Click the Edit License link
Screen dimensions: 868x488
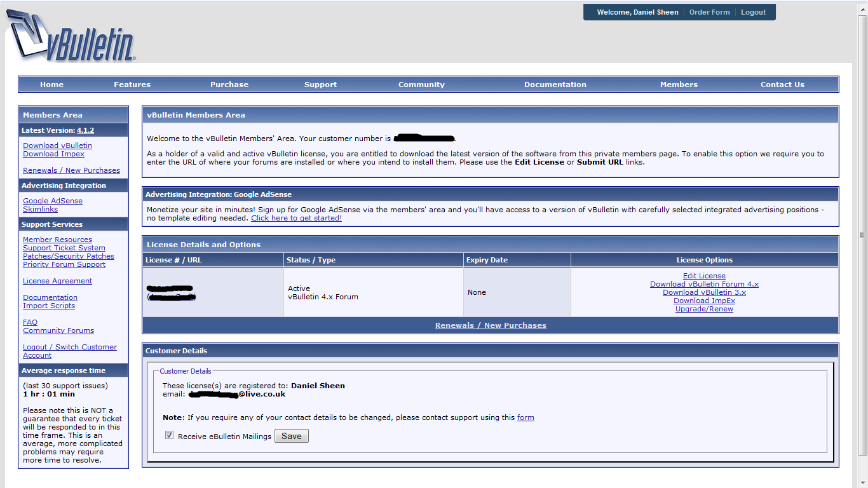704,276
